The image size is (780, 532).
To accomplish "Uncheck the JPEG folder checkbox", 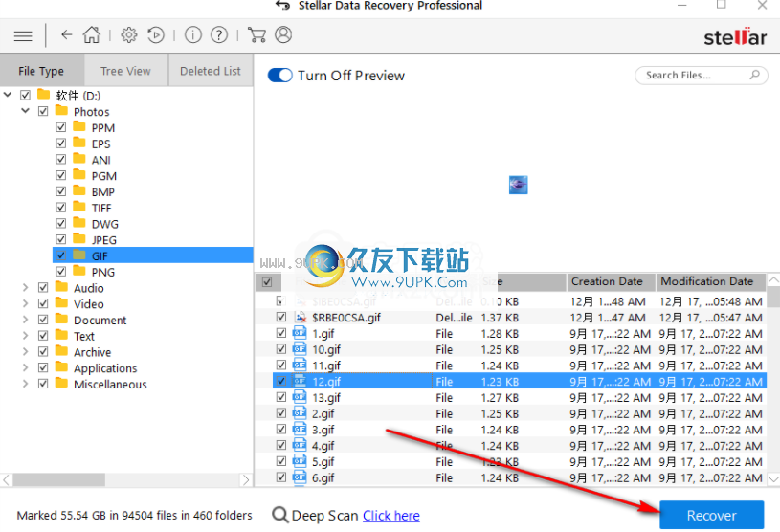I will pyautogui.click(x=60, y=239).
